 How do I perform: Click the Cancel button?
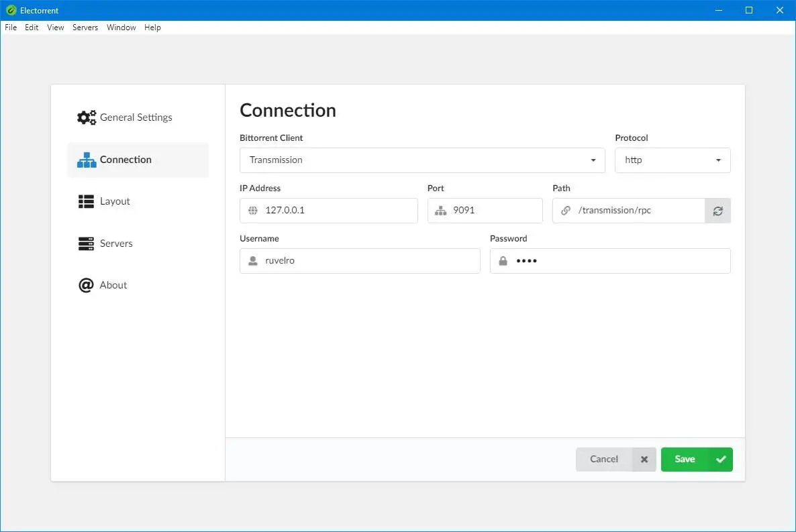pyautogui.click(x=615, y=460)
